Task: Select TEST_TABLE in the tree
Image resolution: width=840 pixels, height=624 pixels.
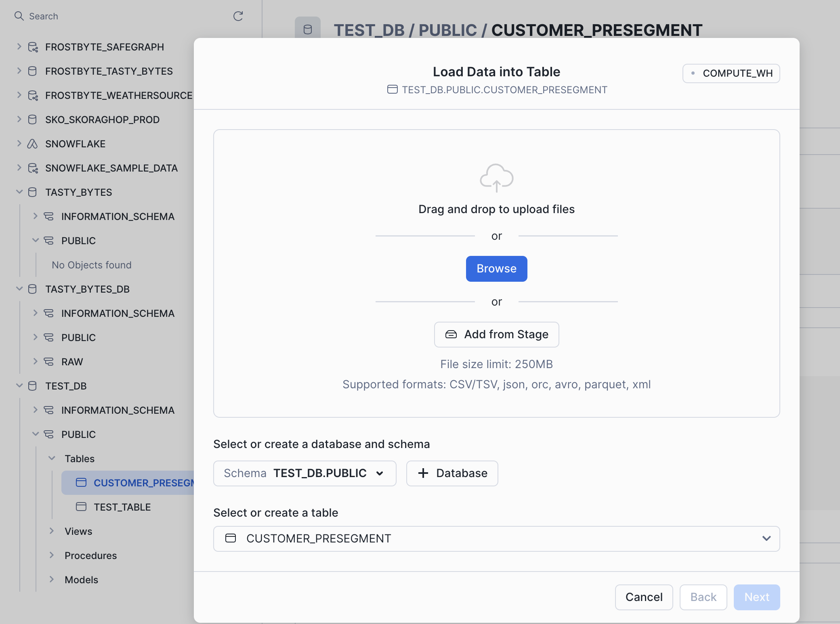Action: (122, 507)
